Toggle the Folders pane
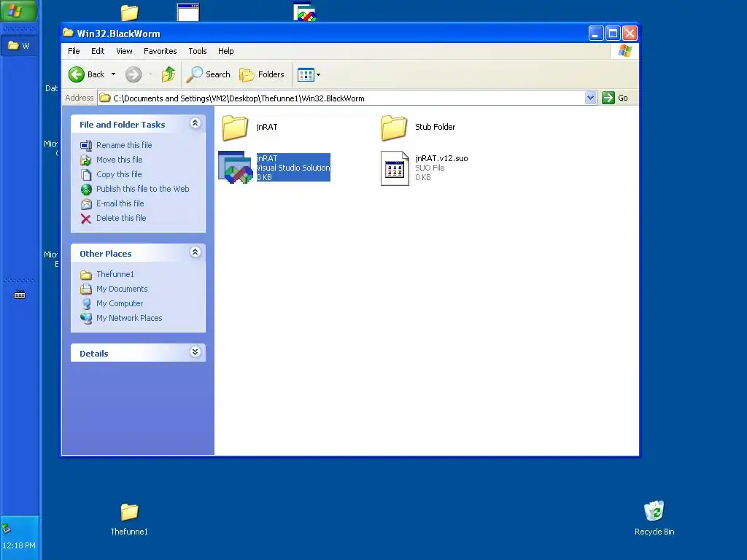The width and height of the screenshot is (747, 560). coord(262,74)
